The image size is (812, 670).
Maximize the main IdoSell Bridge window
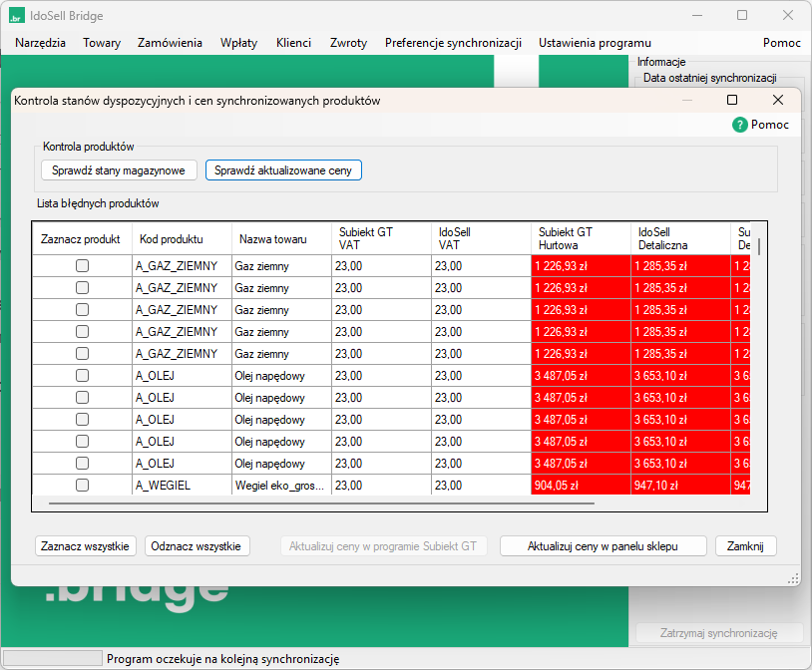(742, 16)
